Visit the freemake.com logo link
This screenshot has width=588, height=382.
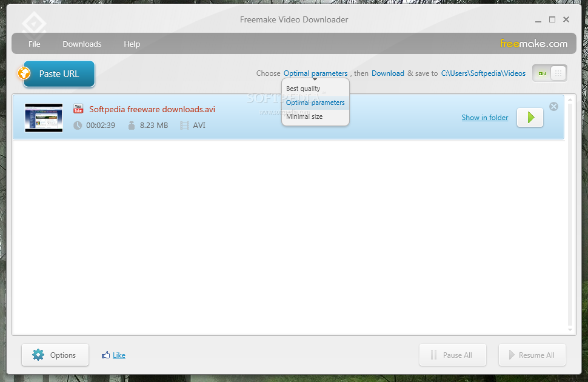(533, 44)
